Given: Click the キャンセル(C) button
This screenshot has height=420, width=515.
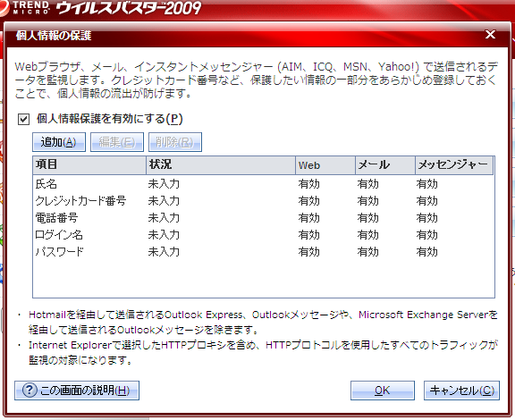Looking at the screenshot, I should coord(461,391).
